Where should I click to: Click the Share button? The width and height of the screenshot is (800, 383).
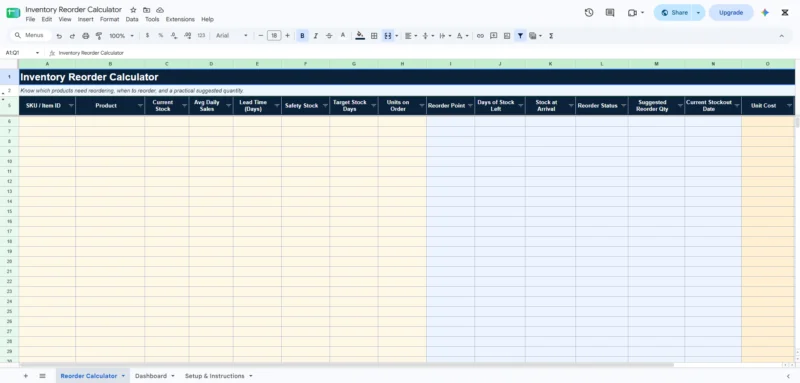pyautogui.click(x=673, y=13)
